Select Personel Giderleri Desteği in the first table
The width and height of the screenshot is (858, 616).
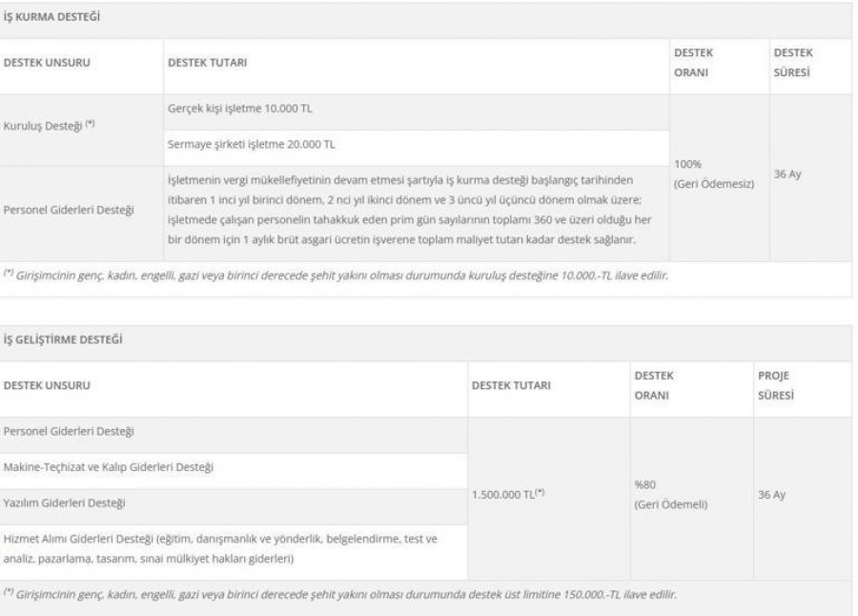(69, 209)
